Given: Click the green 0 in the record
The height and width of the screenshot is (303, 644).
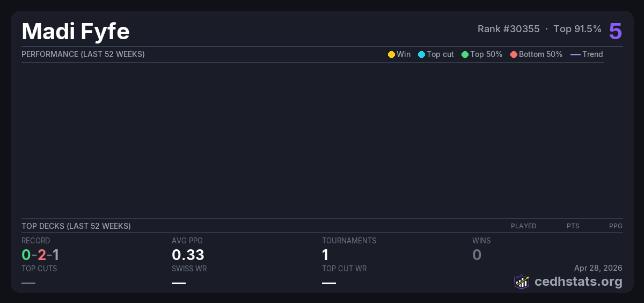Looking at the screenshot, I should click(x=26, y=255).
